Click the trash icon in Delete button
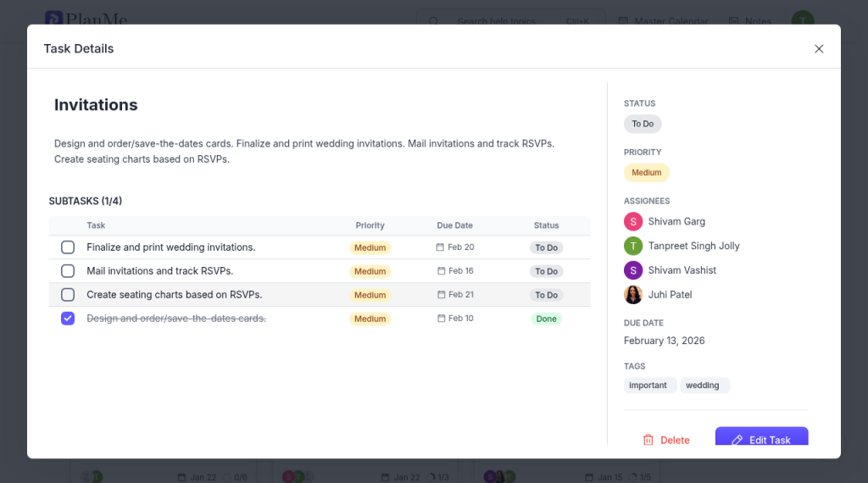This screenshot has width=868, height=483. tap(648, 440)
